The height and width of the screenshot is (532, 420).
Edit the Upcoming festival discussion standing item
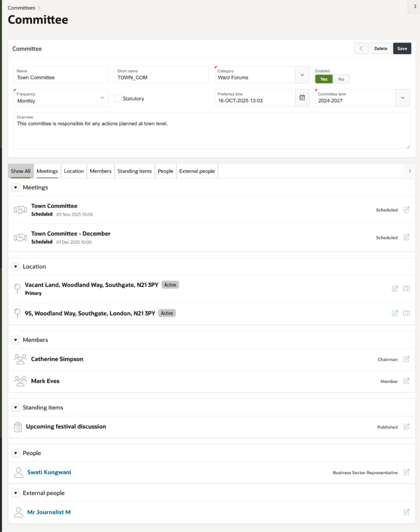point(406,427)
